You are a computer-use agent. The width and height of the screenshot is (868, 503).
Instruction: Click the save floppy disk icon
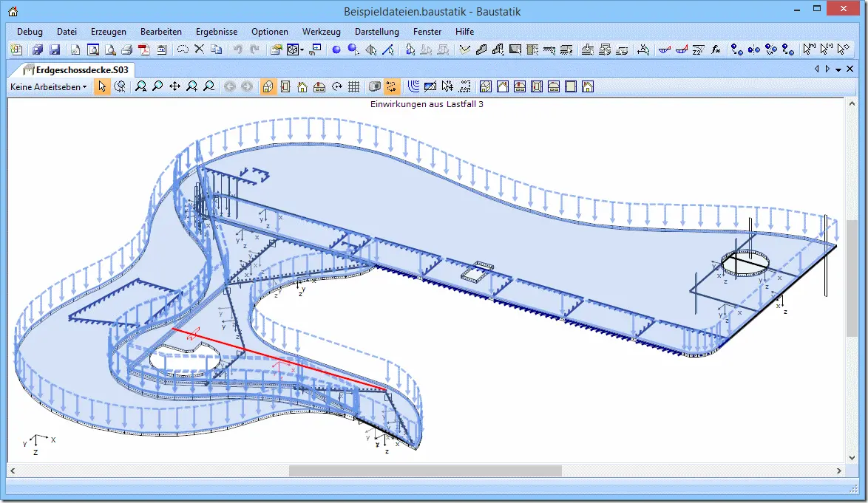coord(55,49)
